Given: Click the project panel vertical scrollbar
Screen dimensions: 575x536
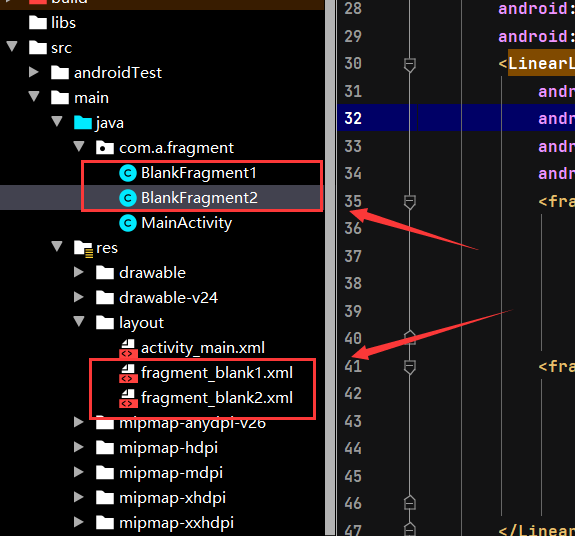Looking at the screenshot, I should coord(330,268).
